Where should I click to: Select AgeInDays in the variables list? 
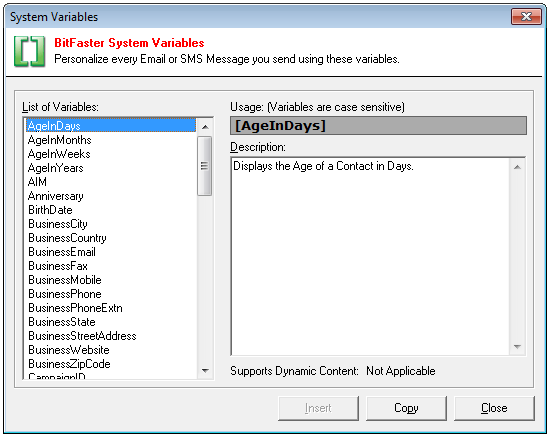(x=111, y=126)
